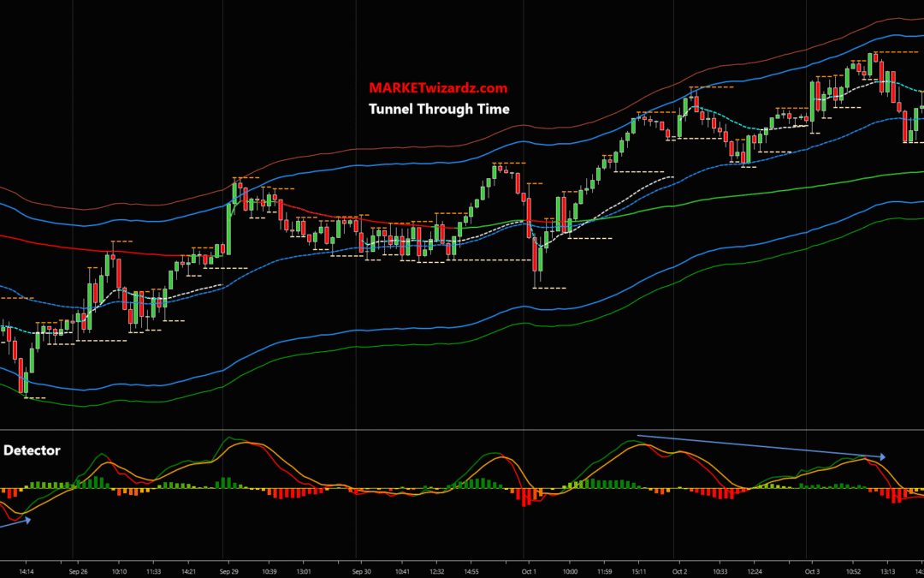Click the 14:14 time label
Viewport: 924px width, 578px height.
pos(26,571)
